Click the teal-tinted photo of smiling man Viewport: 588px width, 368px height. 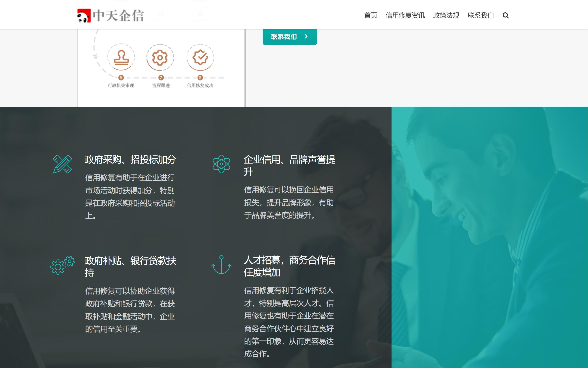coord(489,237)
